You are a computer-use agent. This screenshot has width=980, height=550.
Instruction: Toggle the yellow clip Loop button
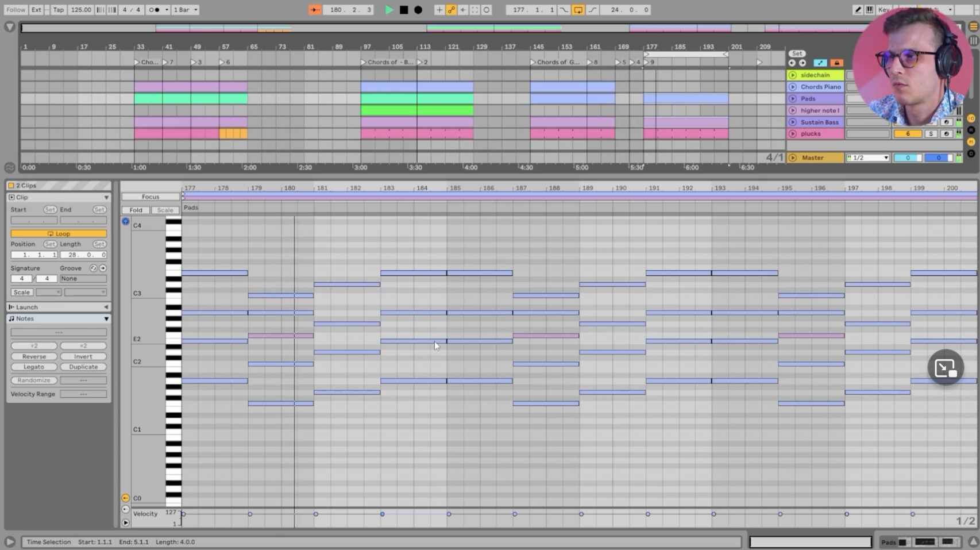point(59,234)
